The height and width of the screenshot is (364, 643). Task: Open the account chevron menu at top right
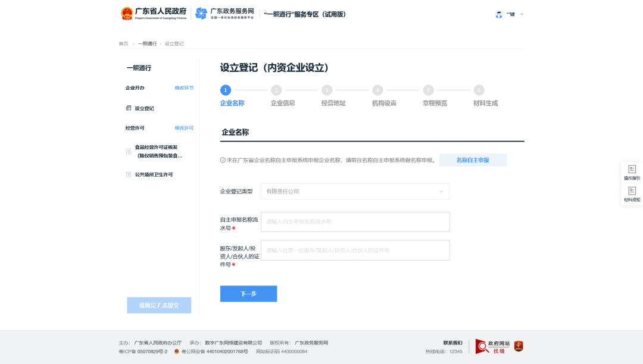(522, 14)
